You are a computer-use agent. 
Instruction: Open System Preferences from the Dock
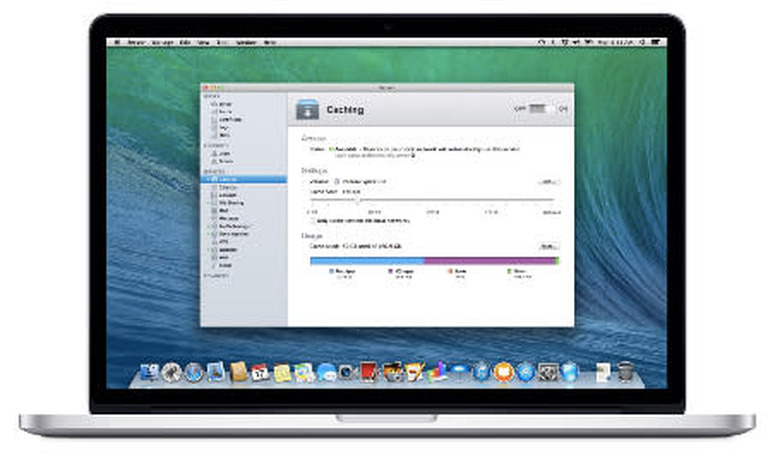coord(548,372)
